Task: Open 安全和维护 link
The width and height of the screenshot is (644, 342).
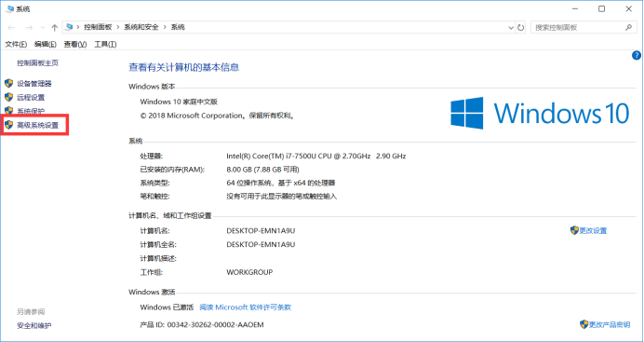Action: click(x=34, y=325)
